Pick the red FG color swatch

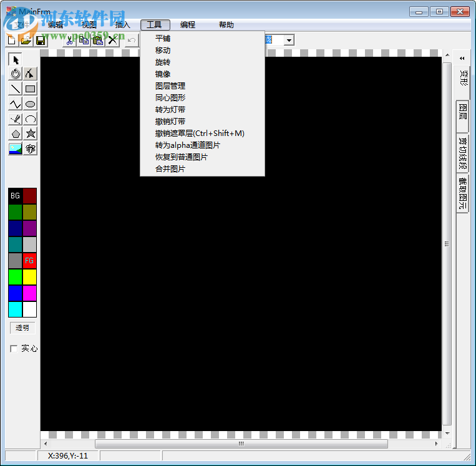click(x=29, y=261)
